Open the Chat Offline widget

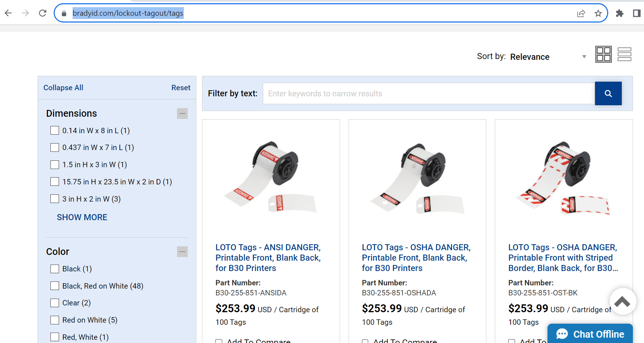point(590,334)
